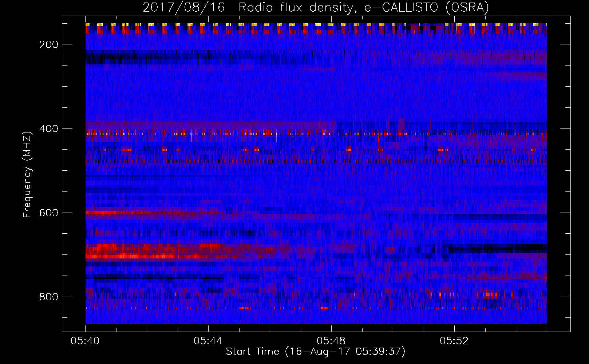Click the 05:40 time tick label

coord(85,341)
